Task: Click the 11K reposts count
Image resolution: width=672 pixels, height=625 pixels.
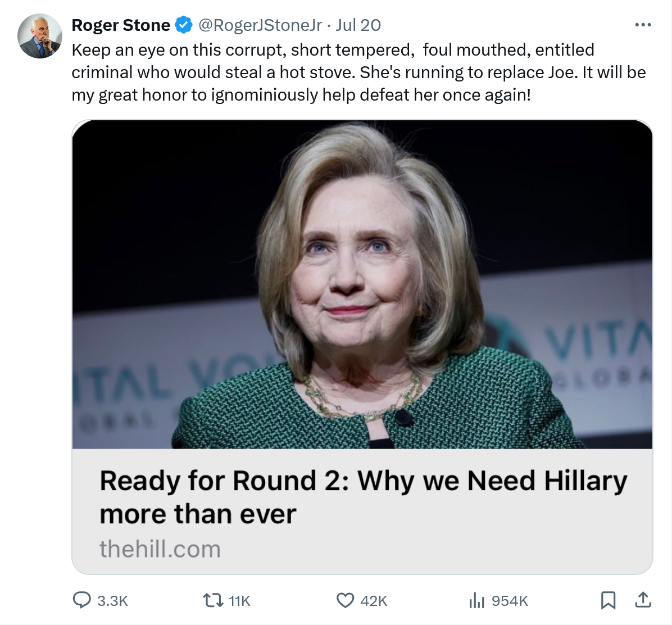Action: (239, 601)
